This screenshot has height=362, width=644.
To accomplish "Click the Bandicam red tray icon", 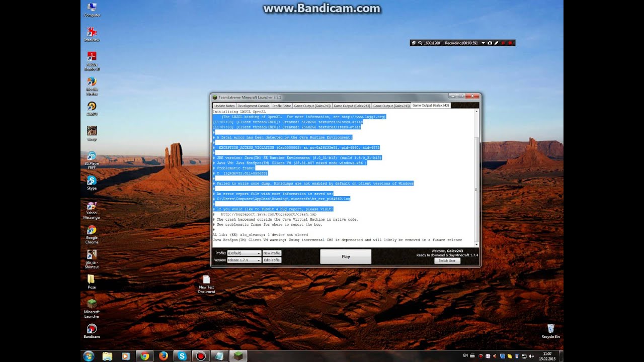I will (x=480, y=356).
